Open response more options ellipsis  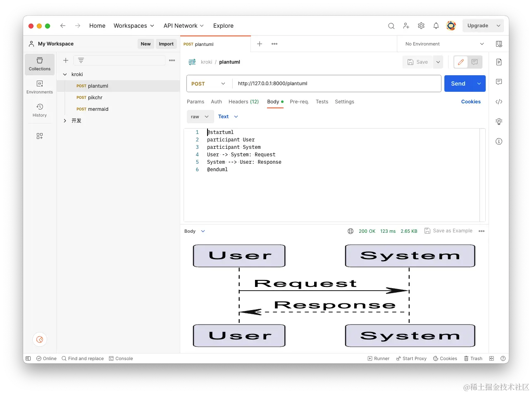point(482,231)
